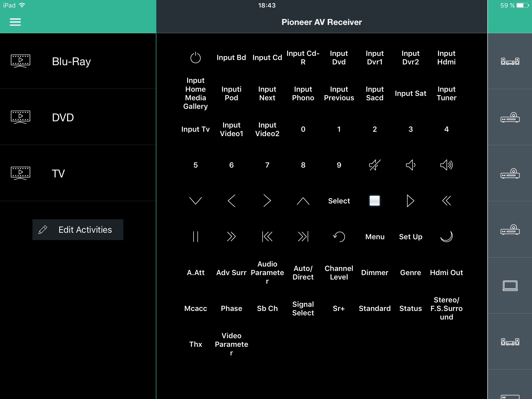This screenshot has height=399, width=532.
Task: Tap the volume down speaker icon
Action: [x=411, y=165]
